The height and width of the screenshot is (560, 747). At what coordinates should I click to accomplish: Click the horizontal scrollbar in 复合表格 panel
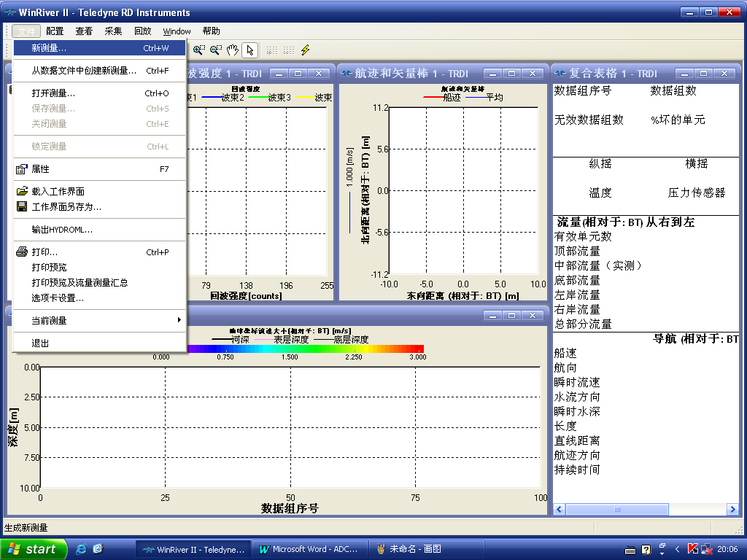click(x=616, y=509)
